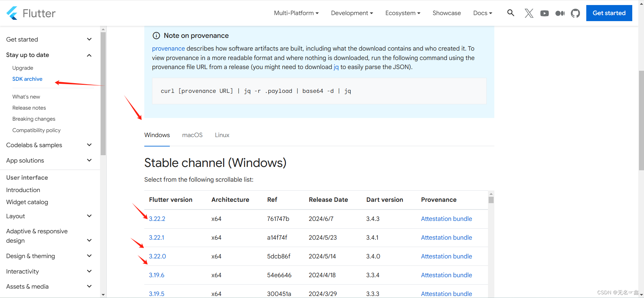
Task: Collapse the Stay up to date section
Action: pos(49,55)
